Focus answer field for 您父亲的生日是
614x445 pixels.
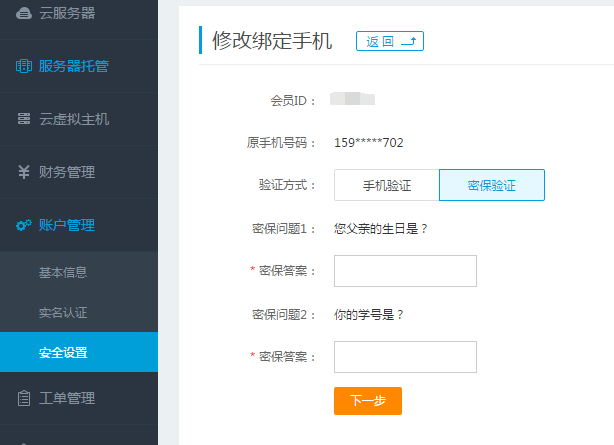click(405, 271)
